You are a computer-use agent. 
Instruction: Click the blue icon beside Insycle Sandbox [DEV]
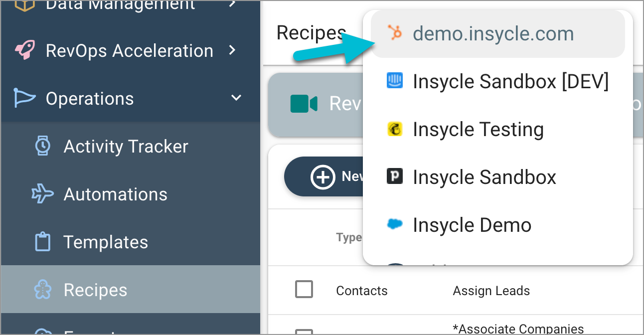(x=395, y=81)
